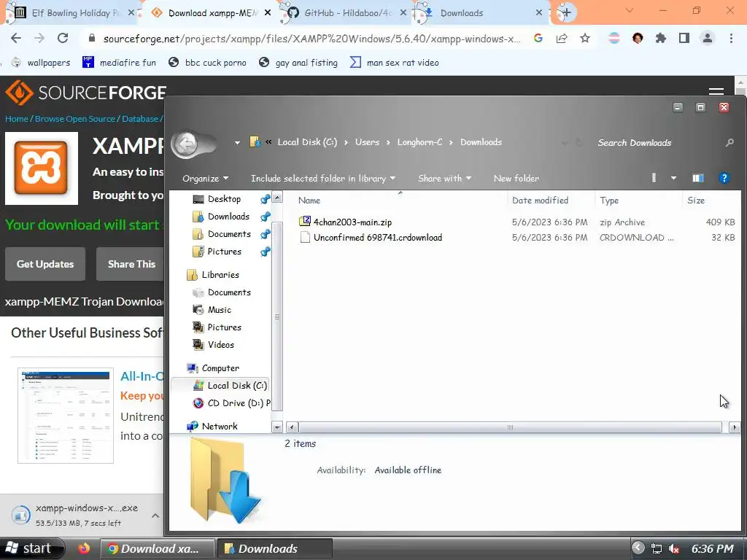
Task: Open Explorer recent locations dropdown arrow
Action: pyautogui.click(x=237, y=142)
